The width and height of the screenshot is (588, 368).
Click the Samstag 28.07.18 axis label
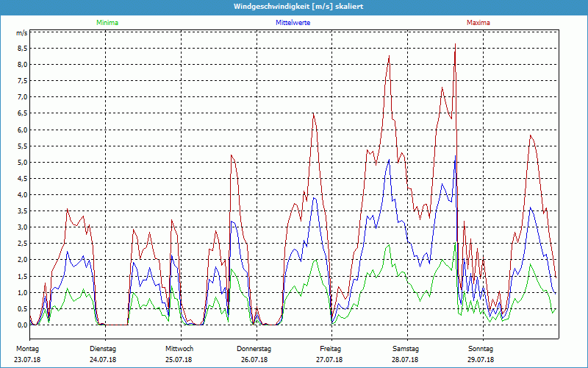pos(406,353)
